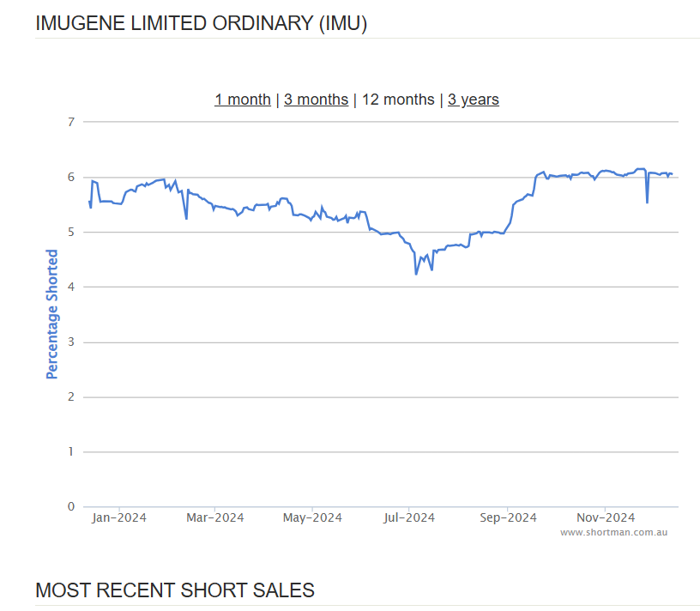
Task: Select the 12 months range label
Action: (x=398, y=100)
